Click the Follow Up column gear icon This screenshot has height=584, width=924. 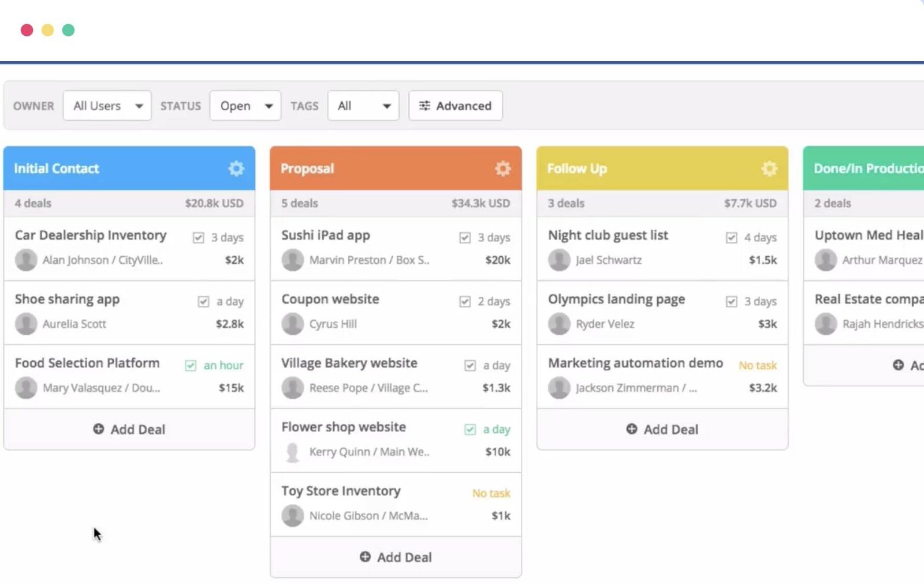(x=769, y=169)
